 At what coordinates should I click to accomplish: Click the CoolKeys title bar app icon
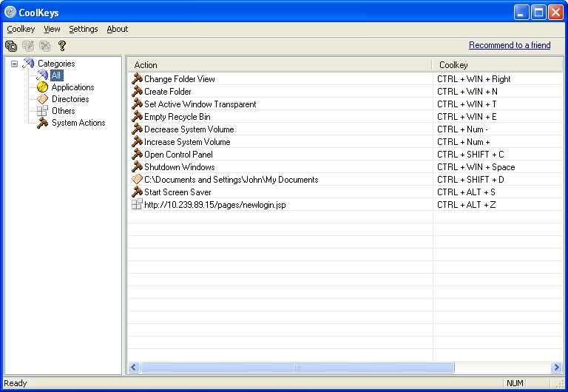[10, 13]
